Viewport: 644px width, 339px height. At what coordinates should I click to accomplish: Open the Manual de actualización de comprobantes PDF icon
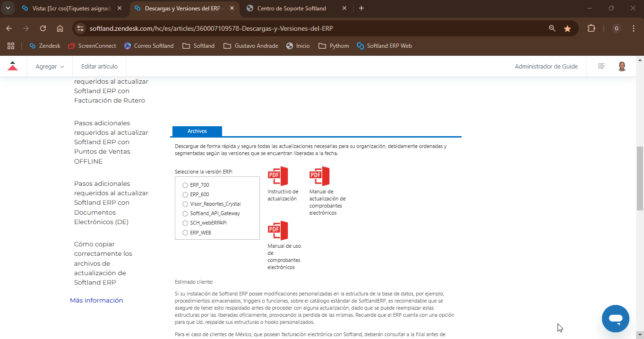[x=319, y=176]
